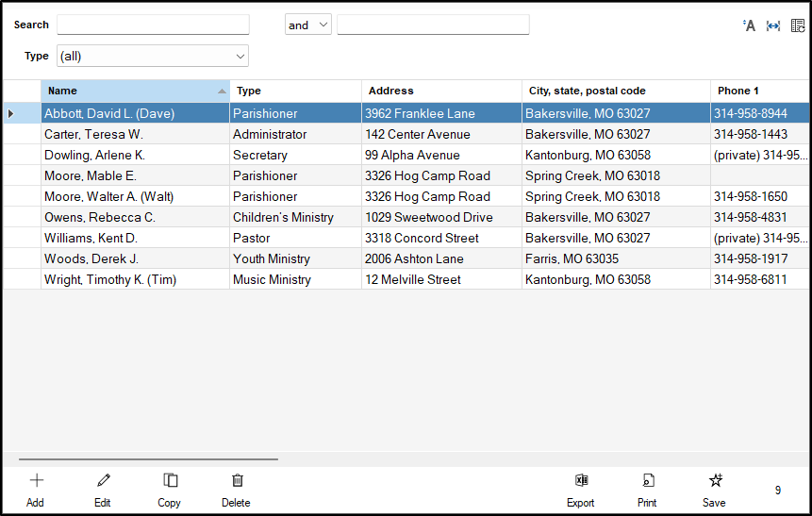Viewport: 812px width, 516px height.
Task: Click the font size adjustment icon
Action: tap(750, 25)
